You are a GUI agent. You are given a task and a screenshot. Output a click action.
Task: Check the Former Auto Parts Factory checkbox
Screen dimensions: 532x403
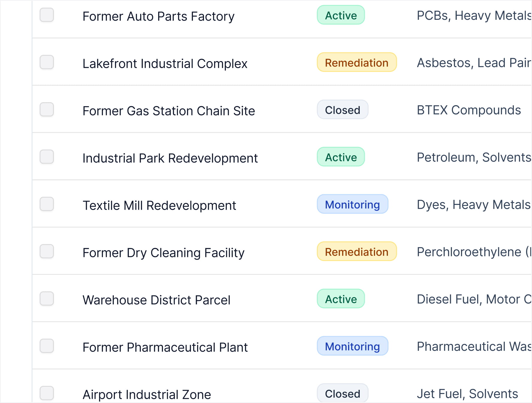coord(47,15)
